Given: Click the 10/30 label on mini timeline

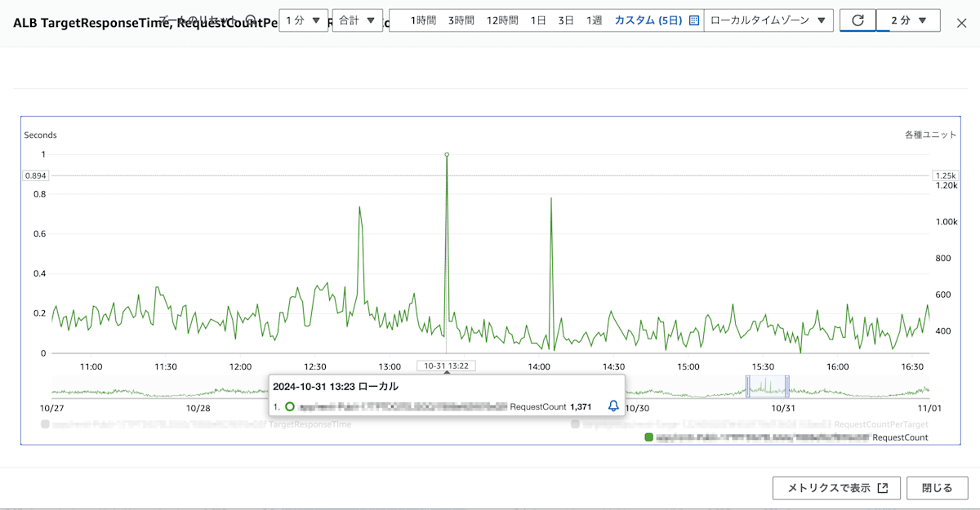Looking at the screenshot, I should [x=637, y=407].
